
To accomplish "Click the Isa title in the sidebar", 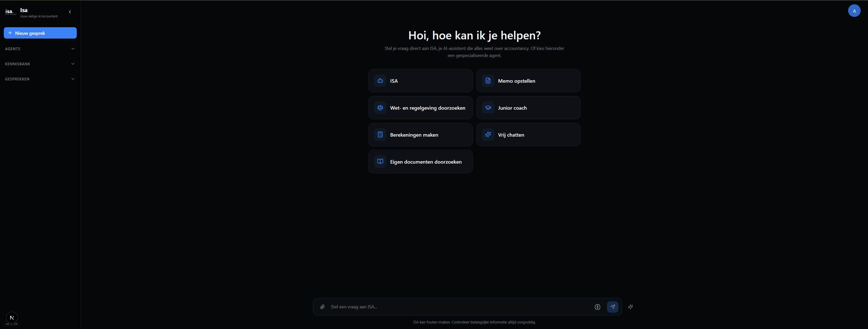I will tap(23, 10).
